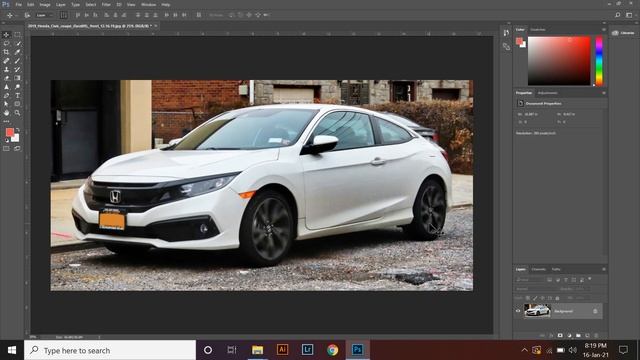Click the background color swatch in toolbox
This screenshot has width=640, height=360.
pos(16,138)
